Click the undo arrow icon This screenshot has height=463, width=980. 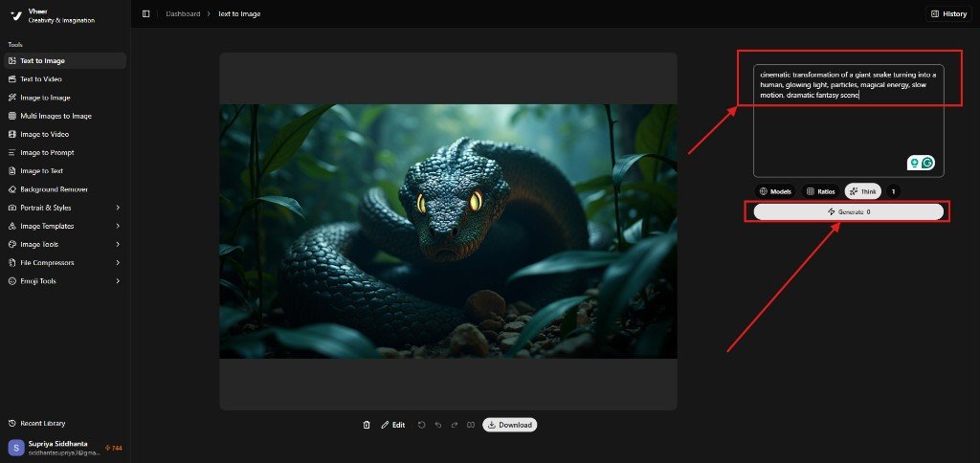(x=438, y=425)
